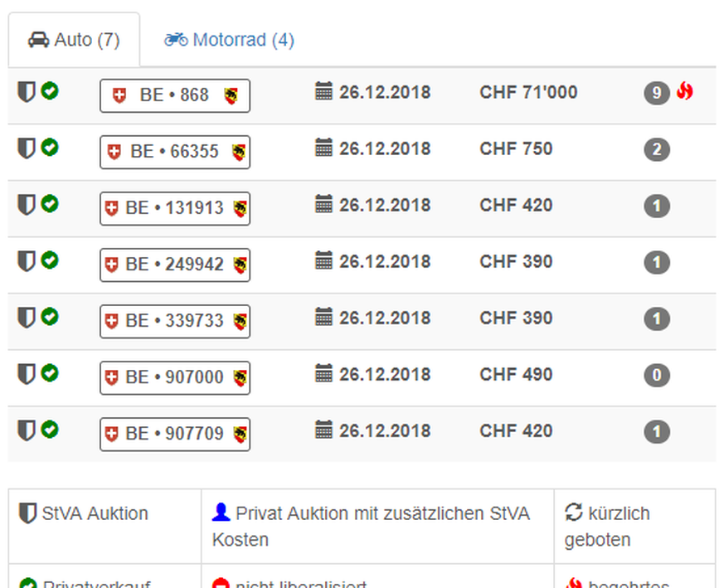The height and width of the screenshot is (588, 724).
Task: Select the BE 249942 license plate
Action: pos(174,265)
